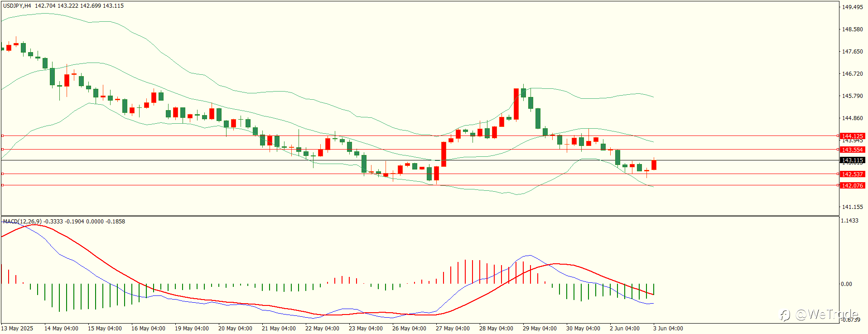Screen dimensions: 868x334
Task: Click the 13 May 2025 date label
Action: click(17, 329)
